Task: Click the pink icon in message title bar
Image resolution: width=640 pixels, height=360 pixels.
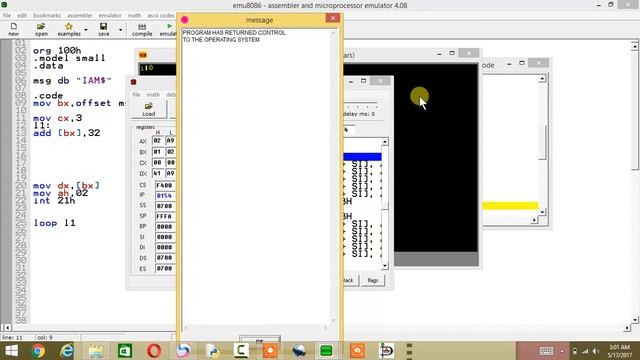Action: [184, 20]
